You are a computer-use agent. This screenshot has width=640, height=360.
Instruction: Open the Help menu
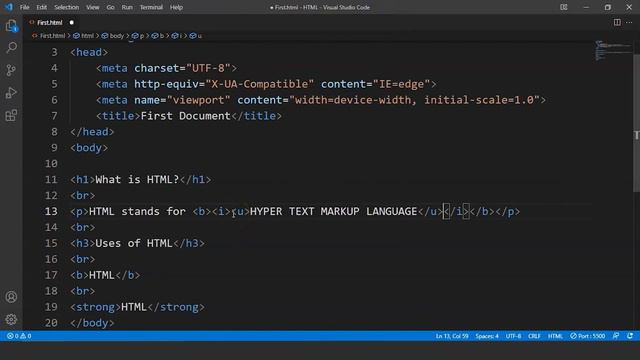176,7
